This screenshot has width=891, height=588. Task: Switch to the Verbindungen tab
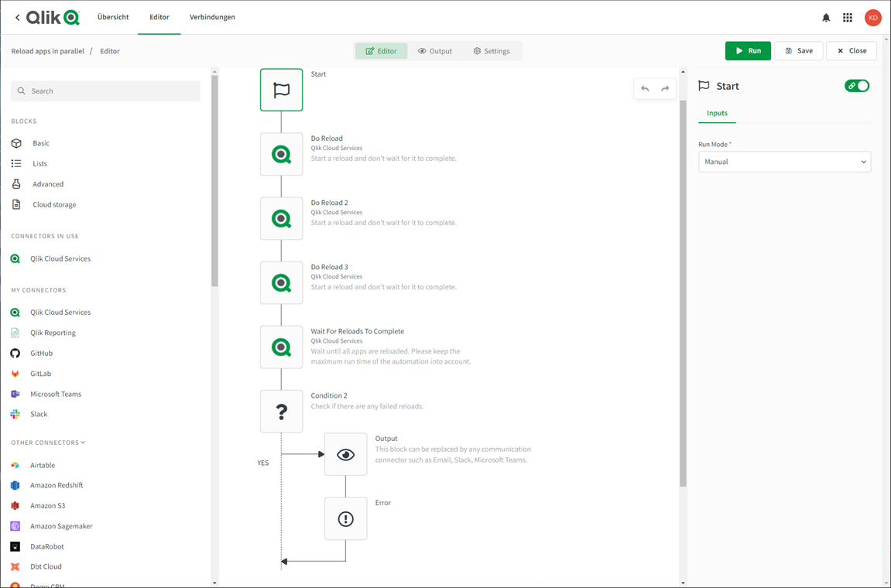[x=213, y=17]
